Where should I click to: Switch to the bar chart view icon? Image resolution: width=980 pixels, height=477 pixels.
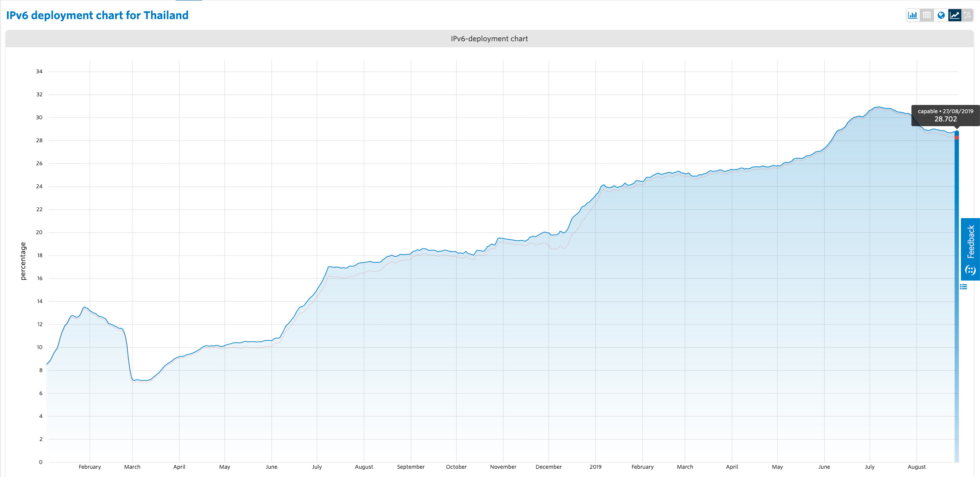click(913, 15)
